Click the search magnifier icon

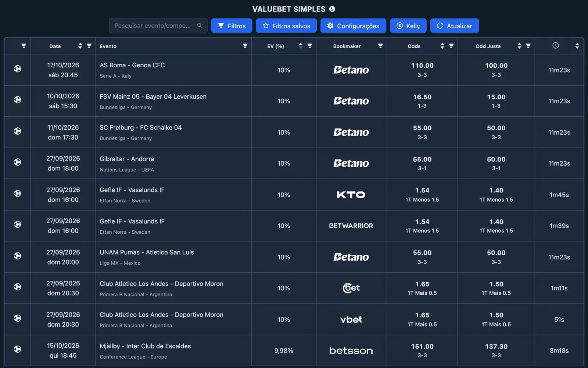200,25
